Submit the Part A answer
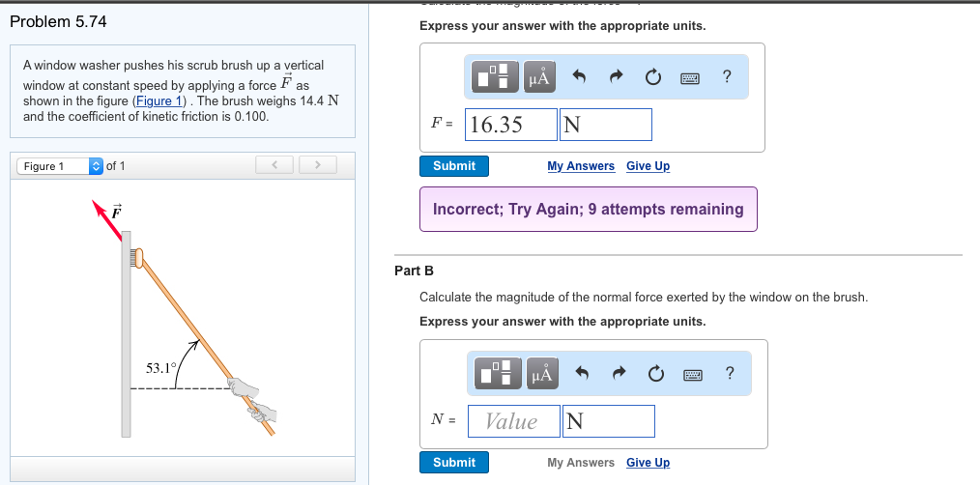The width and height of the screenshot is (980, 485). click(454, 166)
